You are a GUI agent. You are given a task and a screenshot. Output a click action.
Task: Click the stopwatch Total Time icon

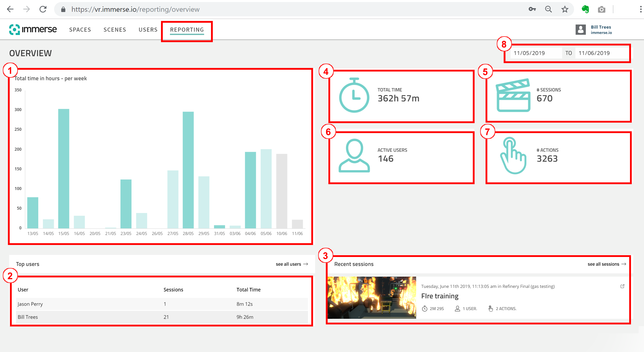354,95
